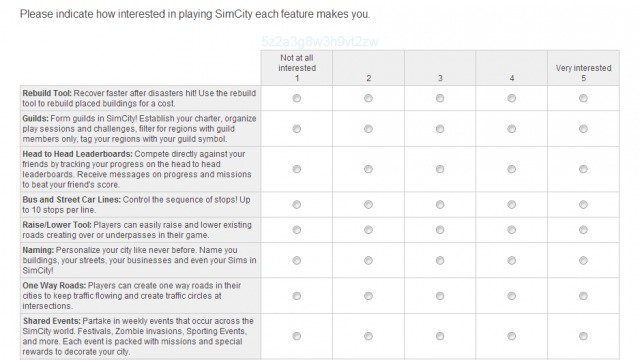Choose rating 4 for Guilds

511,129
